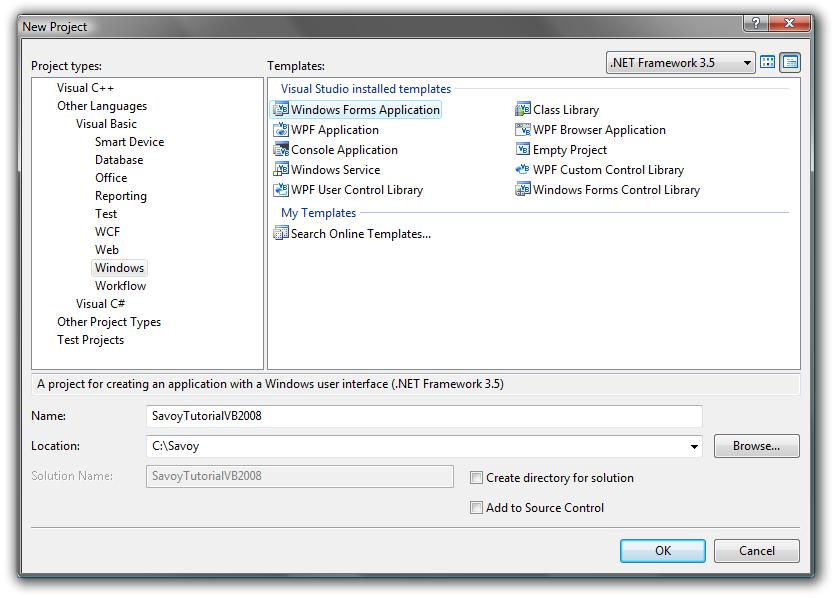Screen dimensions: 834x598
Task: Click the Windows Forms Application template icon
Action: pyautogui.click(x=281, y=110)
